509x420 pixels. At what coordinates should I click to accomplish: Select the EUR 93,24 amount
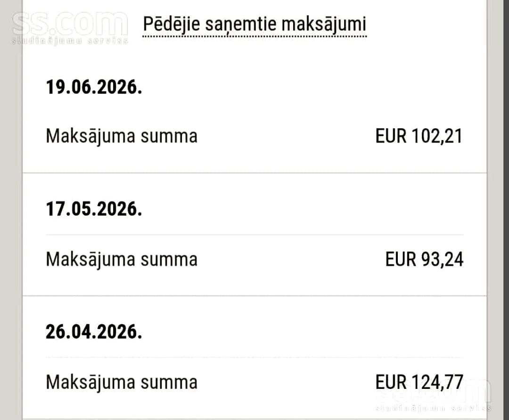coord(424,259)
